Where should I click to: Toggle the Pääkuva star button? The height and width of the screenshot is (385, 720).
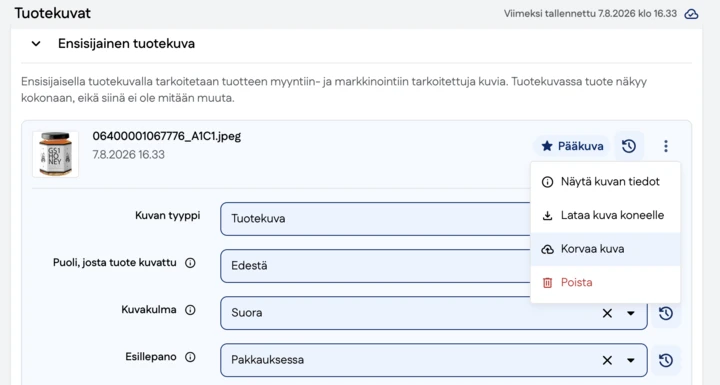point(572,146)
